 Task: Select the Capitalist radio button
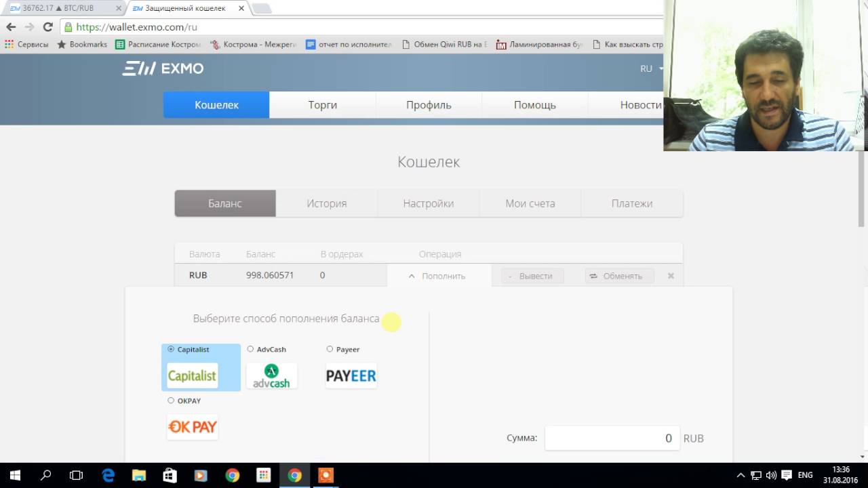(x=171, y=349)
